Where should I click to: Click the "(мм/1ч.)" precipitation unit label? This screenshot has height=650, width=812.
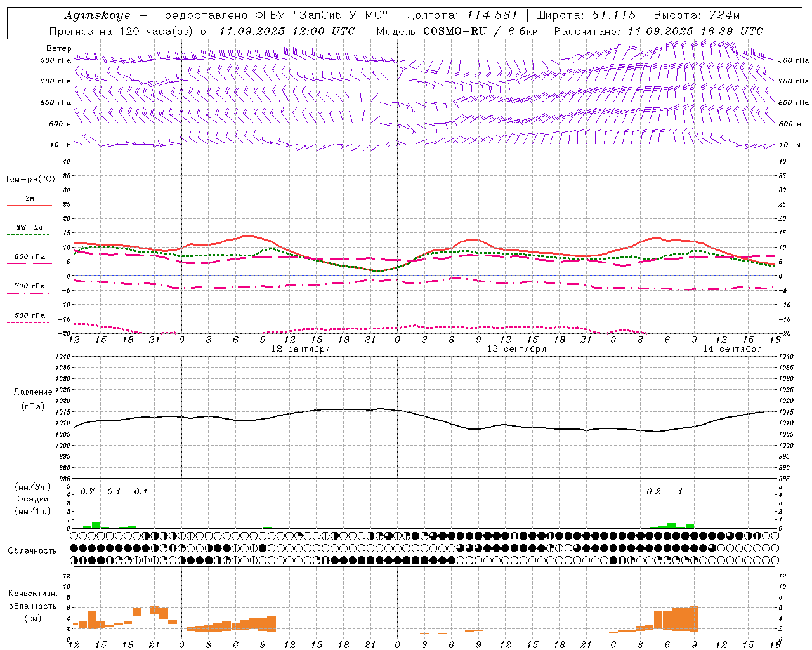[x=32, y=511]
